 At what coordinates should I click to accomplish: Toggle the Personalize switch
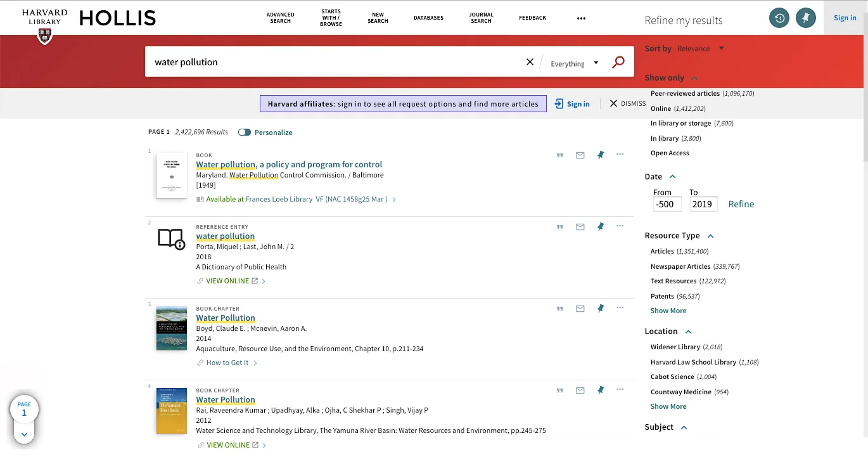(x=245, y=132)
